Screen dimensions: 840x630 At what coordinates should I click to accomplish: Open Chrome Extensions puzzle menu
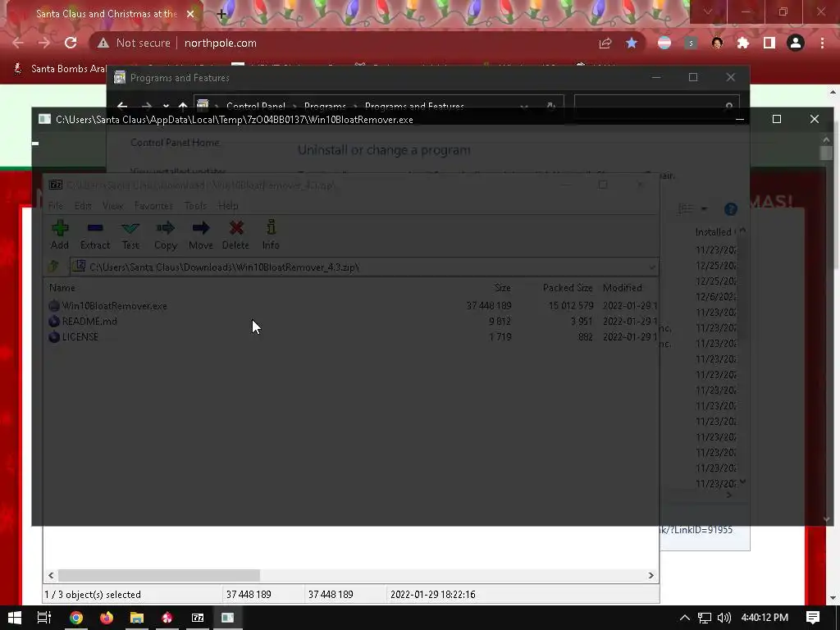743,43
